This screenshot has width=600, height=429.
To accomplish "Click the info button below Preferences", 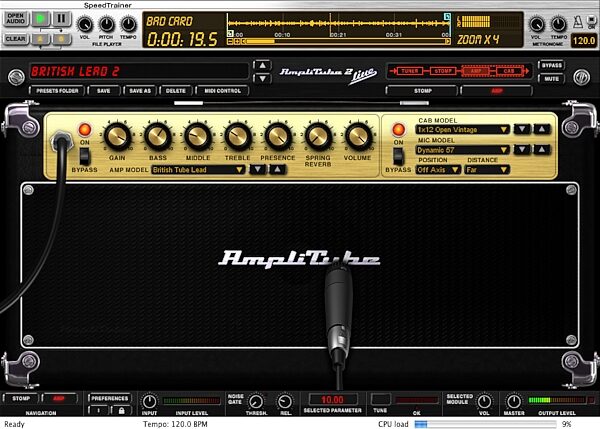I will click(98, 411).
